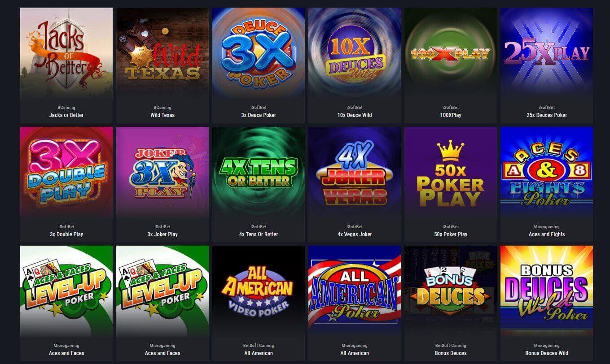This screenshot has width=610, height=364.
Task: Open the 25x Play game tile
Action: point(547,54)
